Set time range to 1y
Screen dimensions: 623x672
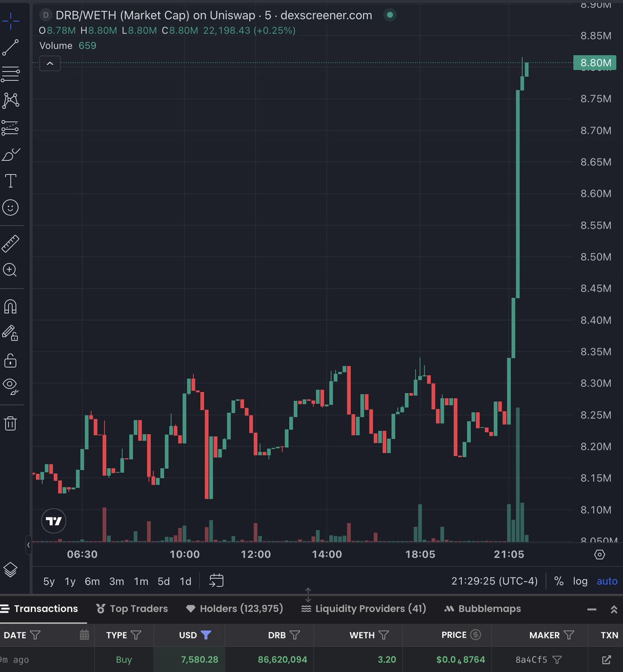tap(70, 581)
